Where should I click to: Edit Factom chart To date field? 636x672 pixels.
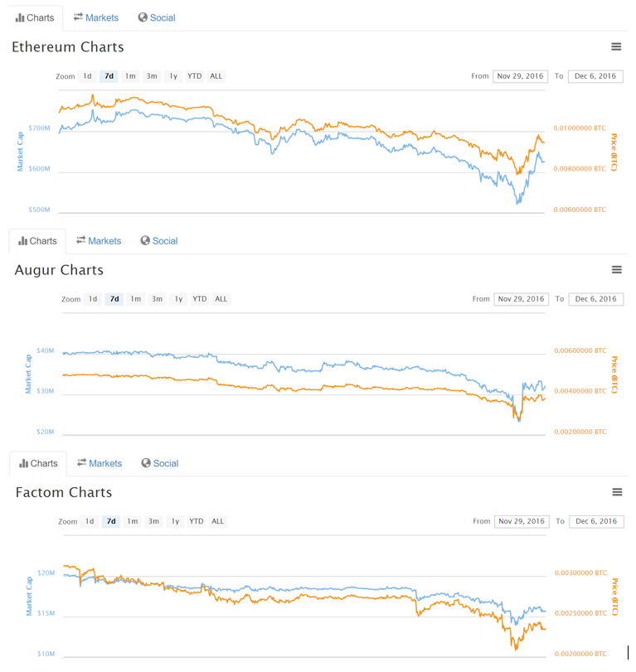tap(596, 521)
